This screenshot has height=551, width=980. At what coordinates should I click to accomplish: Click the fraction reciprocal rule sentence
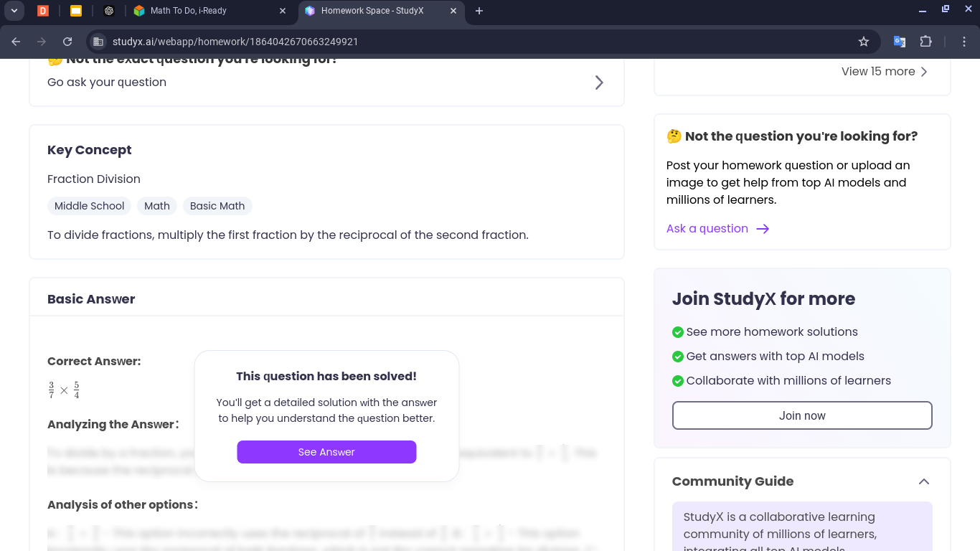tap(288, 235)
